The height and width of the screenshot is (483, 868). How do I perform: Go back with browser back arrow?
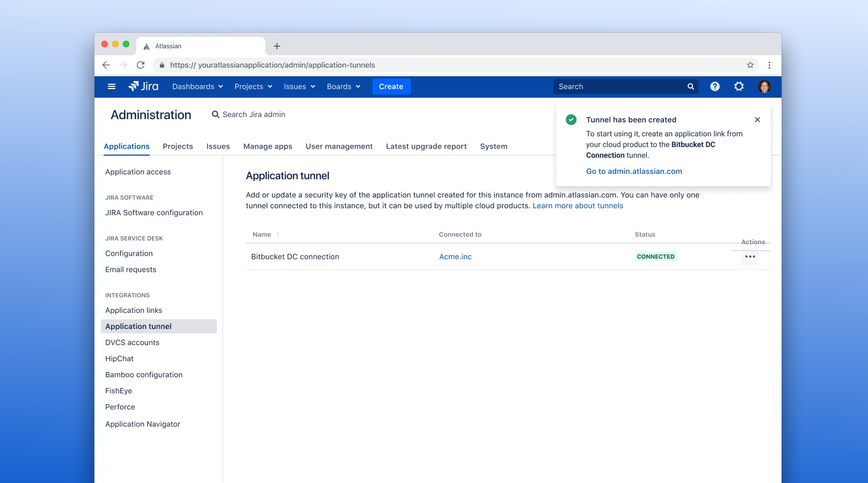click(x=106, y=65)
